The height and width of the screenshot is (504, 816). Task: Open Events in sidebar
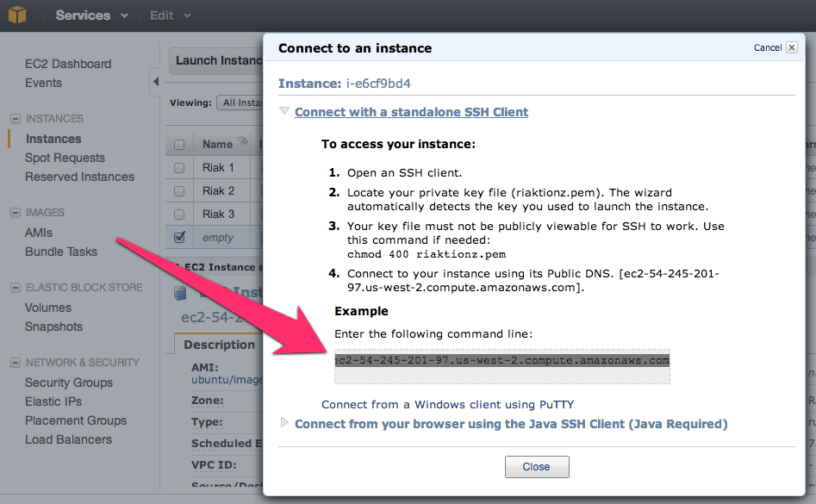coord(43,83)
